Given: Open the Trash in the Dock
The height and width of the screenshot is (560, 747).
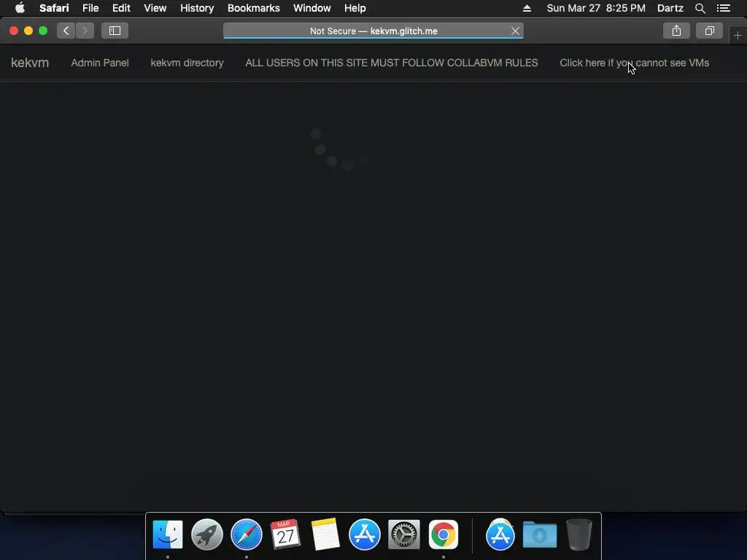Looking at the screenshot, I should [x=579, y=534].
